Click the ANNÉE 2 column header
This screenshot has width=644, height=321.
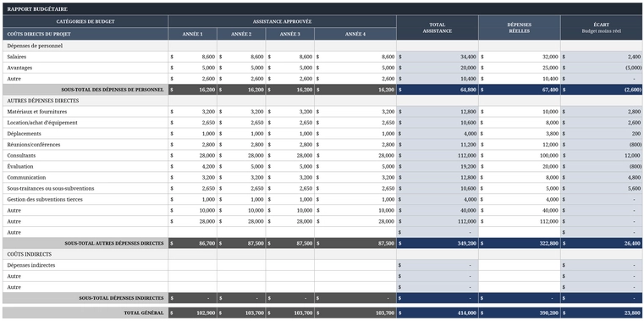point(241,34)
